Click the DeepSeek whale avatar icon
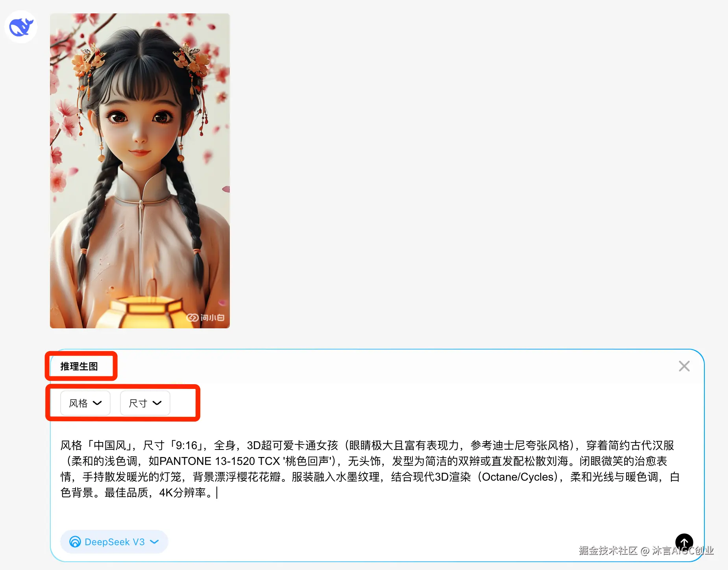Viewport: 728px width, 570px height. [x=21, y=27]
